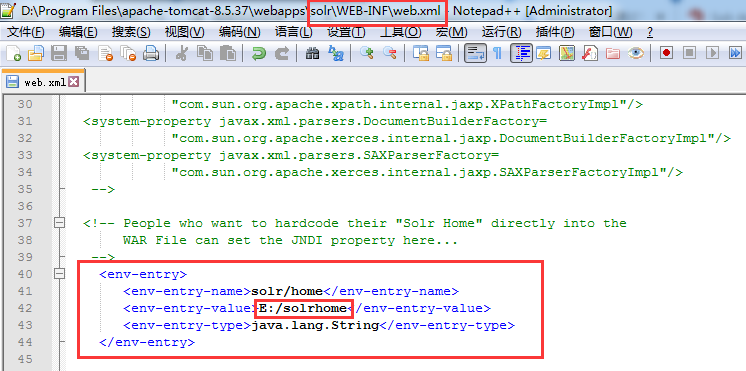Toggle word wrap in the toolbar
This screenshot has width=746, height=371.
[x=475, y=53]
